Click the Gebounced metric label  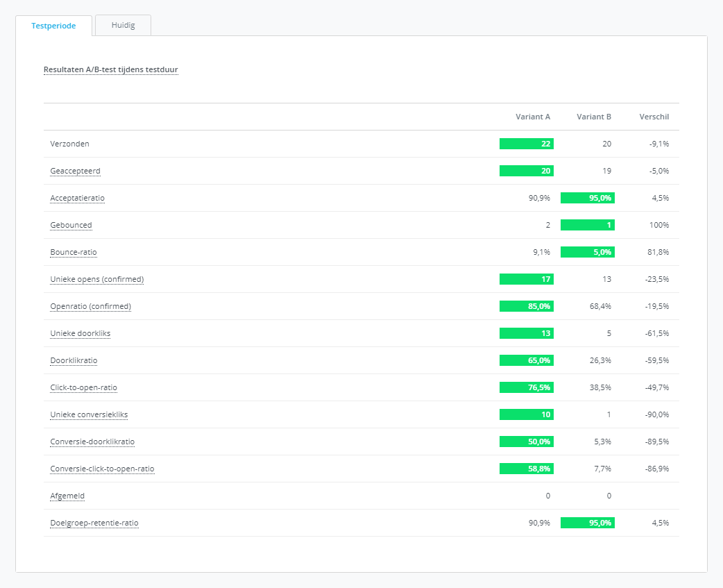point(71,225)
